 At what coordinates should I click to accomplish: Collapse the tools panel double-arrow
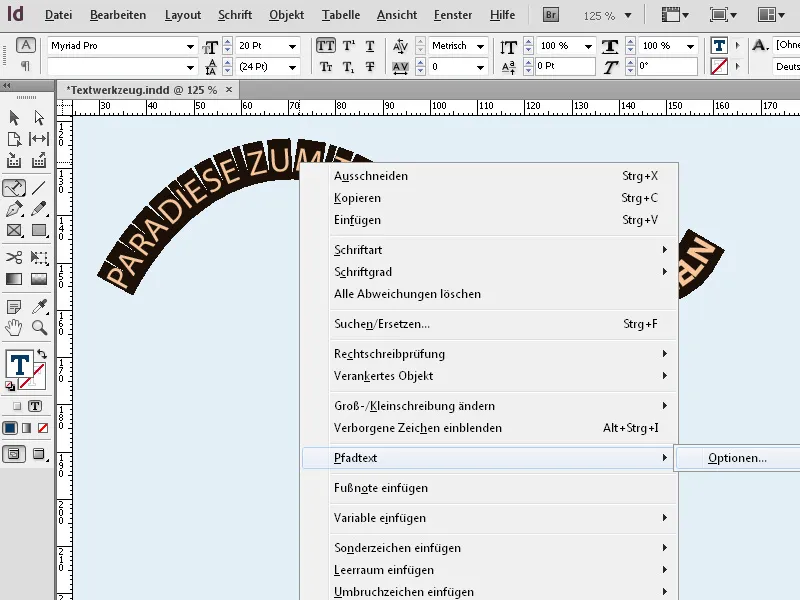pyautogui.click(x=6, y=85)
